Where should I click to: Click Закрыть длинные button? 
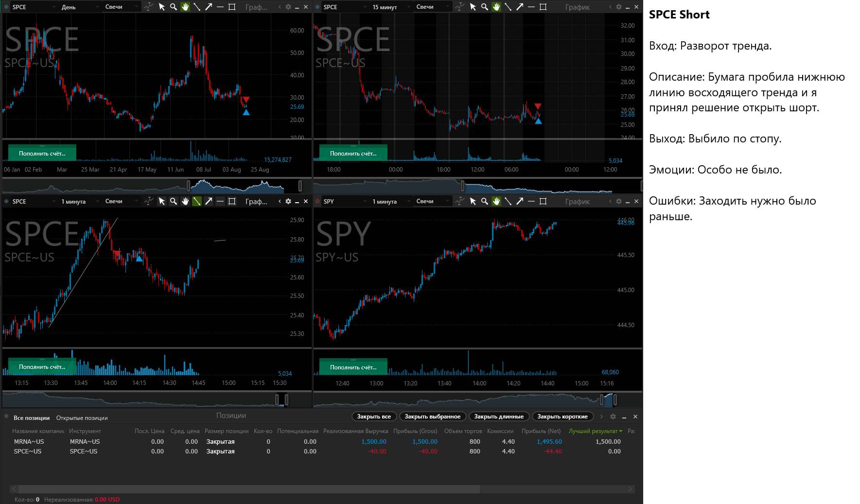(499, 417)
